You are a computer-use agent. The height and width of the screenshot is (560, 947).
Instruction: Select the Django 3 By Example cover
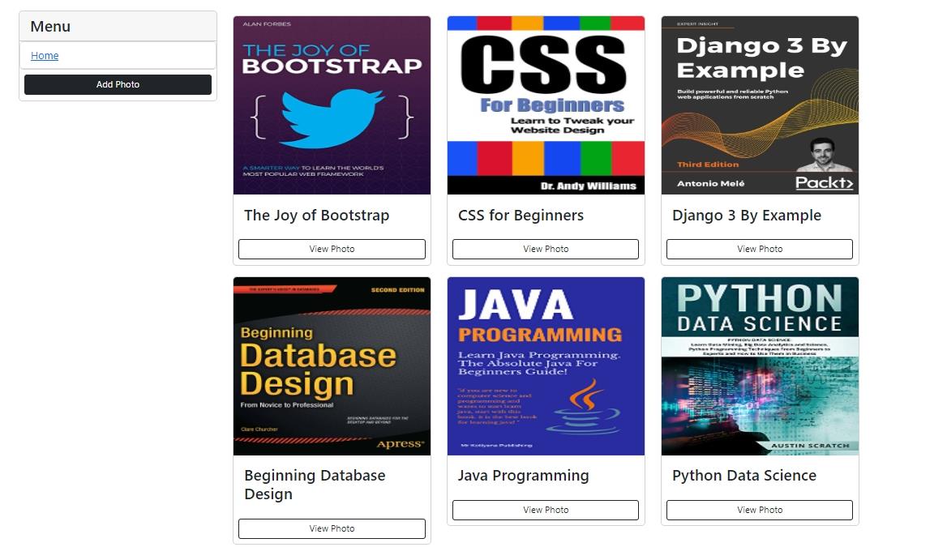760,105
